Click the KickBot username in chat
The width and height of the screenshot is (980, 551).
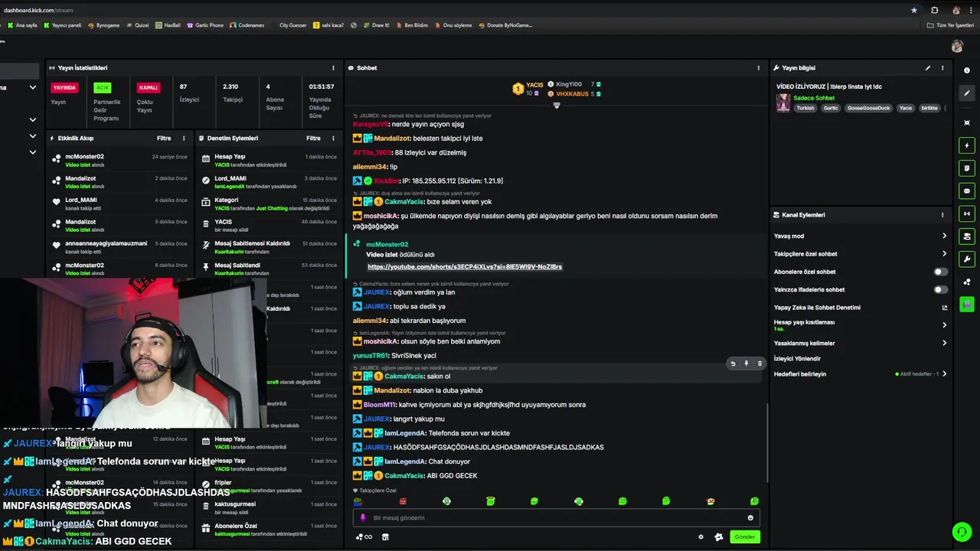pyautogui.click(x=387, y=181)
